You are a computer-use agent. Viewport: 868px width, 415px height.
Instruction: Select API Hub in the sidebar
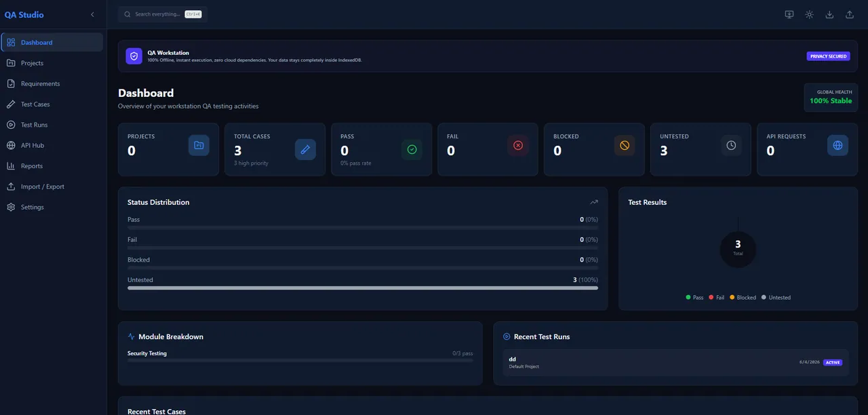pos(52,145)
